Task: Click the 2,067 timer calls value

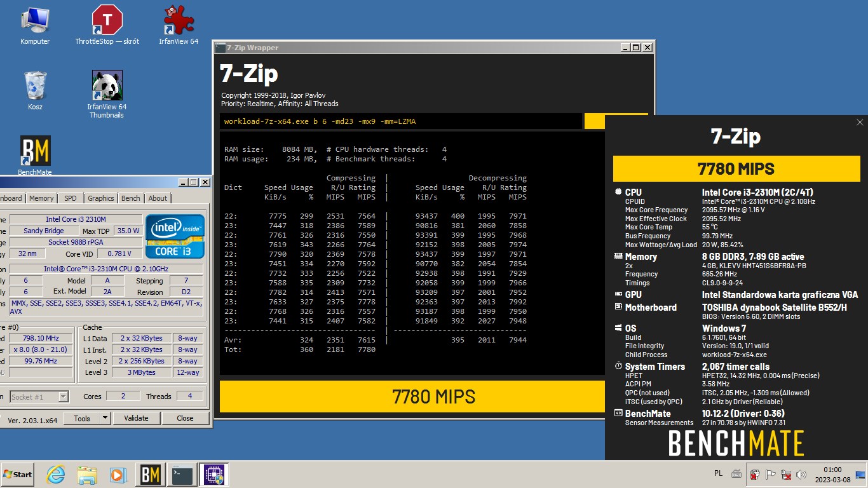Action: pos(735,367)
